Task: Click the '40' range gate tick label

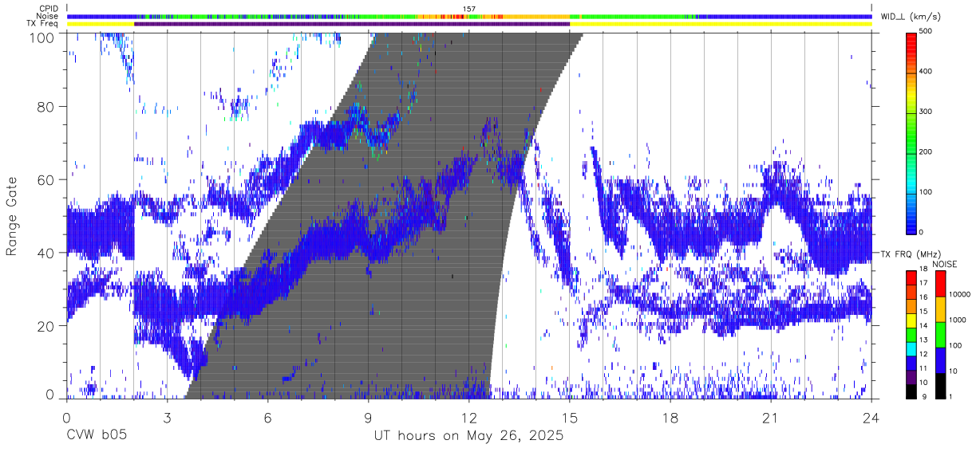Action: point(47,253)
